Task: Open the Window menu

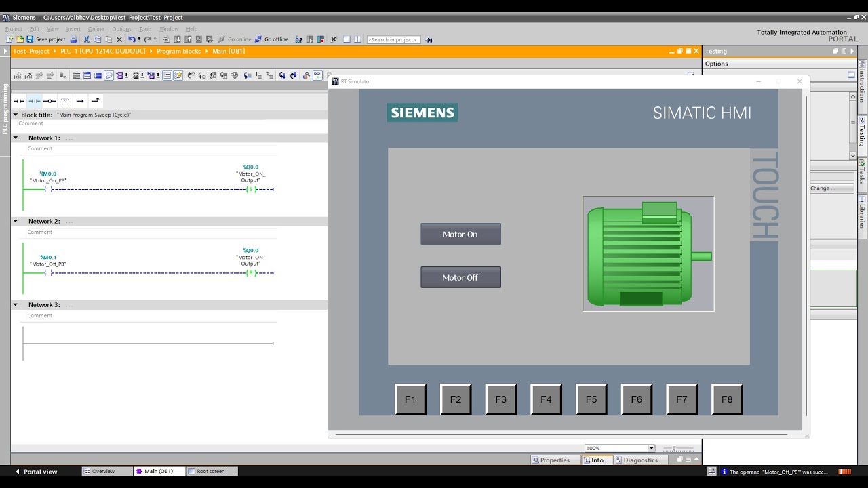Action: 169,29
